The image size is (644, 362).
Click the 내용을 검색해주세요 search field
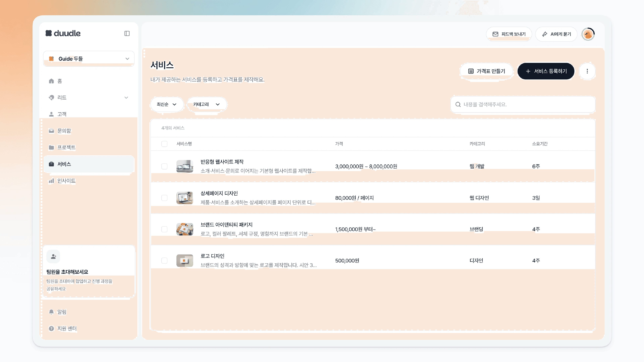(523, 104)
